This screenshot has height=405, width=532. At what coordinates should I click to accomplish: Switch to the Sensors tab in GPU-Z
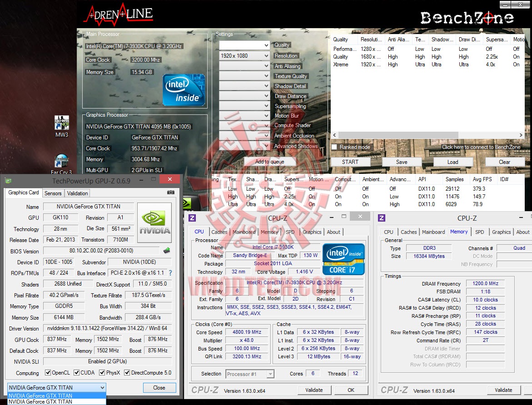pos(53,193)
